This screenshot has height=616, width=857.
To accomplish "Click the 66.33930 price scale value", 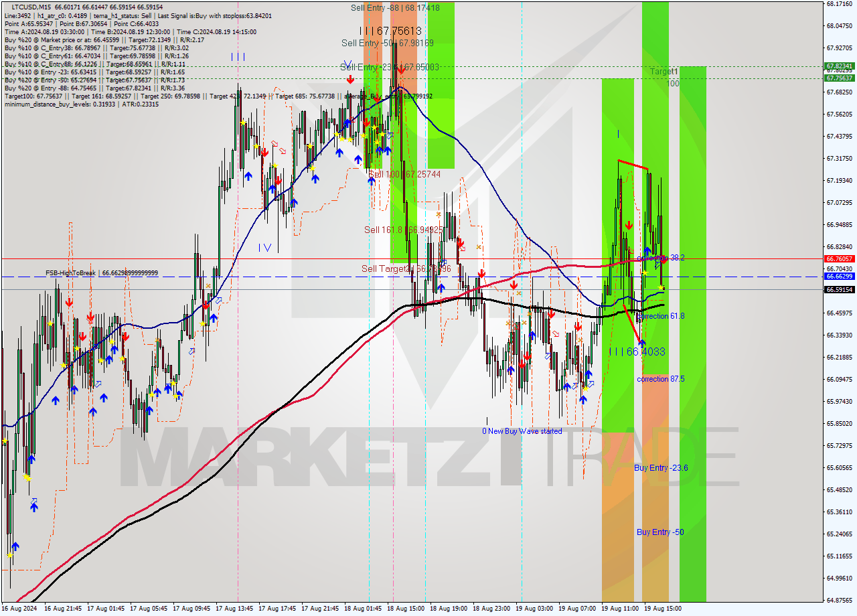I will pyautogui.click(x=839, y=335).
